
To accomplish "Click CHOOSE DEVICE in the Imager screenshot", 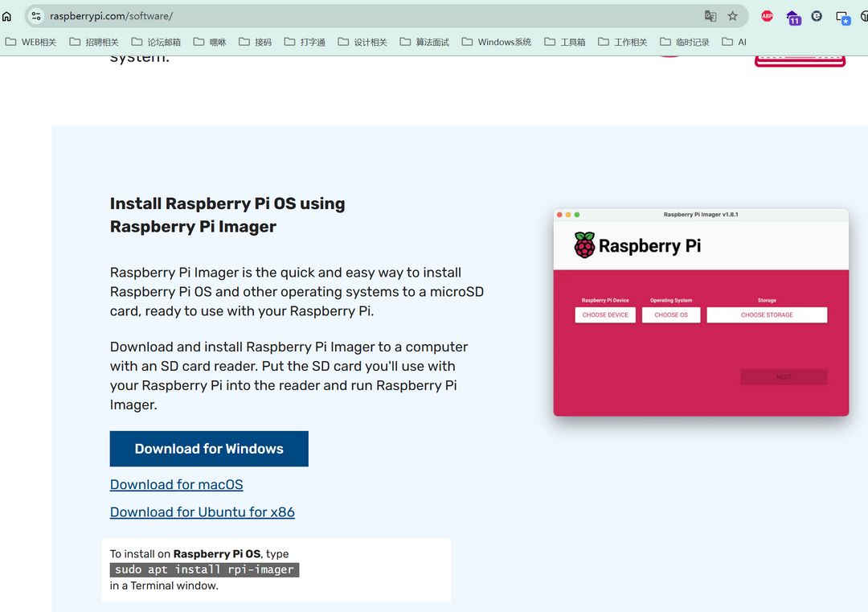I will pyautogui.click(x=605, y=314).
